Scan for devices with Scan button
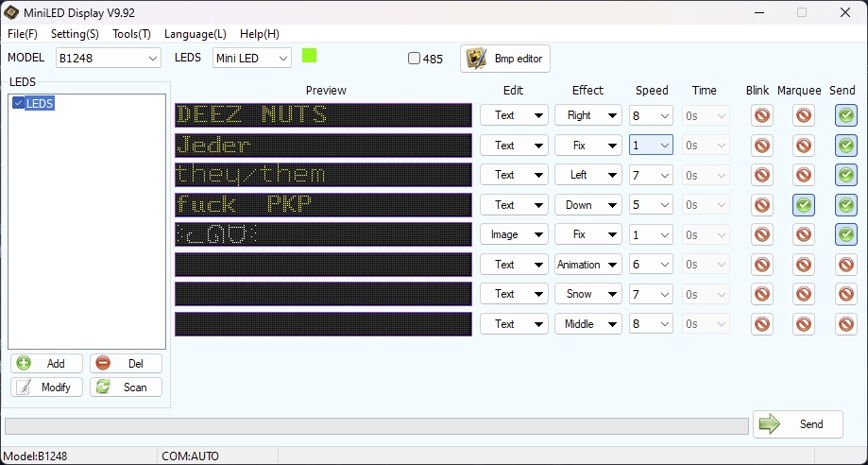The width and height of the screenshot is (868, 465). pyautogui.click(x=126, y=387)
